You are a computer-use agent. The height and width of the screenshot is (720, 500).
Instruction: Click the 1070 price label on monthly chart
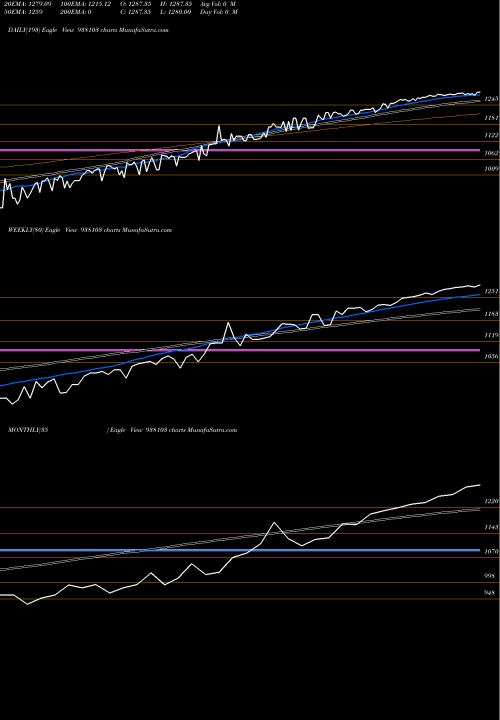[491, 552]
